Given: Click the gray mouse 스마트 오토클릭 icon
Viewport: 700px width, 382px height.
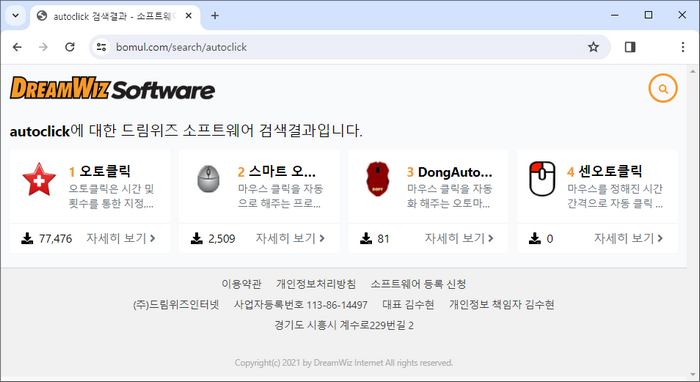Looking at the screenshot, I should (x=208, y=179).
